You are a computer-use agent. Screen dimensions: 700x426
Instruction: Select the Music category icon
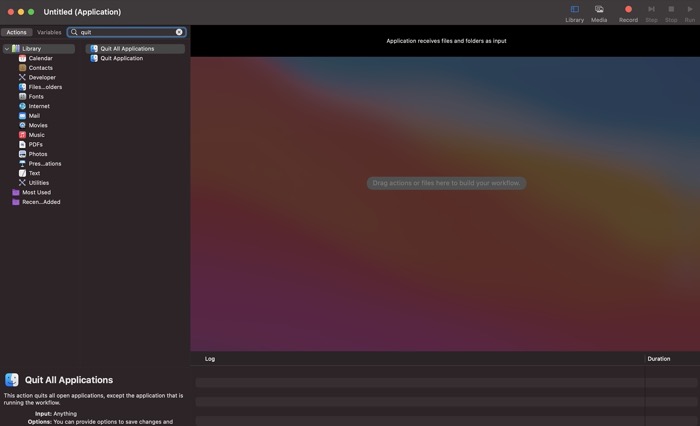point(22,135)
